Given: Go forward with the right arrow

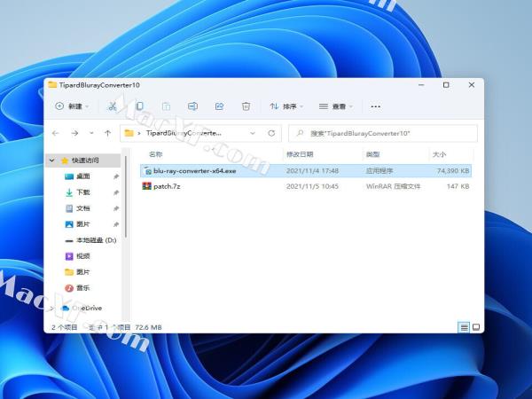Looking at the screenshot, I should 75,133.
